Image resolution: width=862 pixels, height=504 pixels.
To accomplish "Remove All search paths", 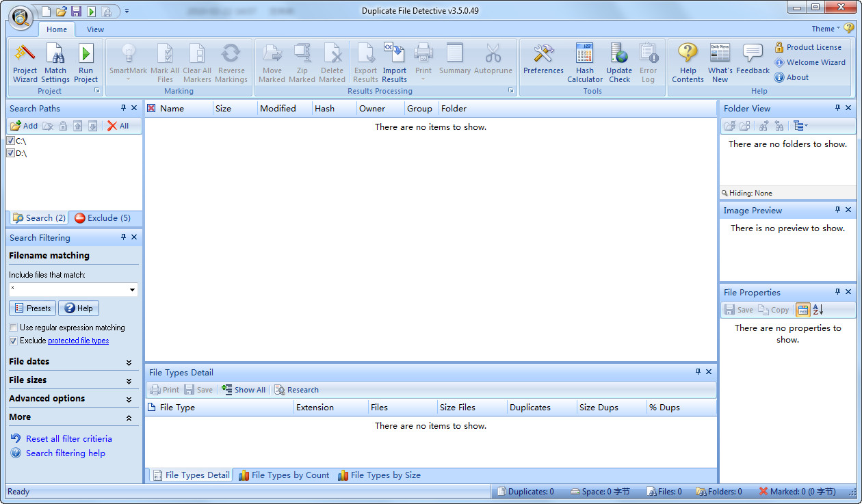I will point(118,126).
